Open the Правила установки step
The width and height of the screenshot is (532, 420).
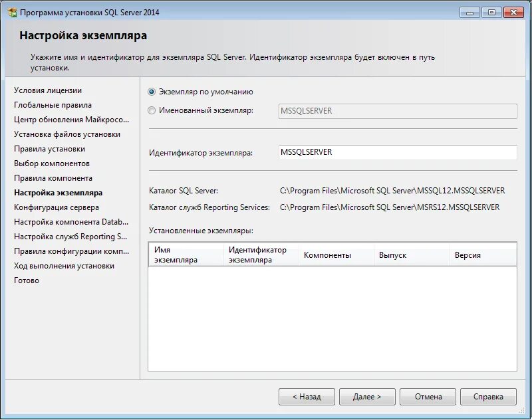[x=49, y=149]
